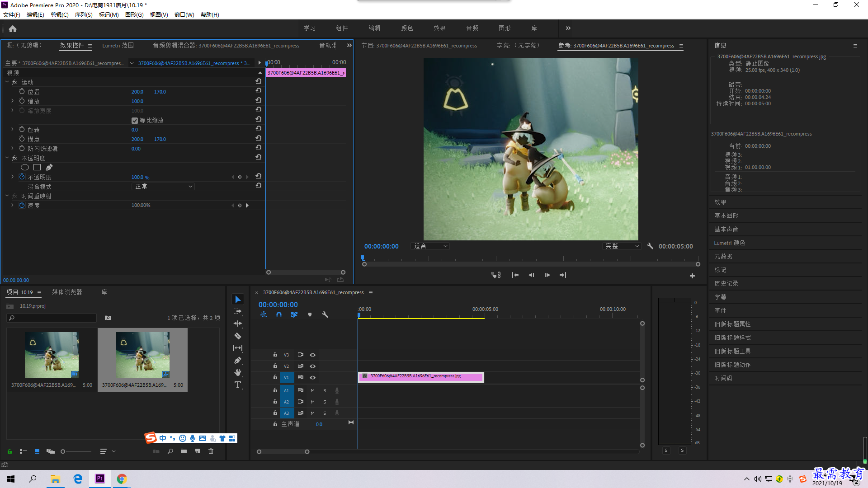Select the Selection tool arrow

click(238, 300)
